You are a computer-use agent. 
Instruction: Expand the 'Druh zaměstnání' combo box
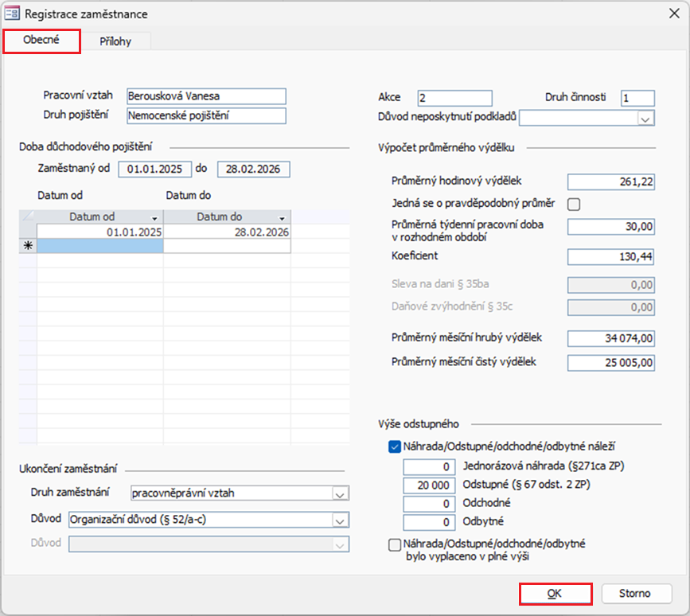(x=340, y=494)
